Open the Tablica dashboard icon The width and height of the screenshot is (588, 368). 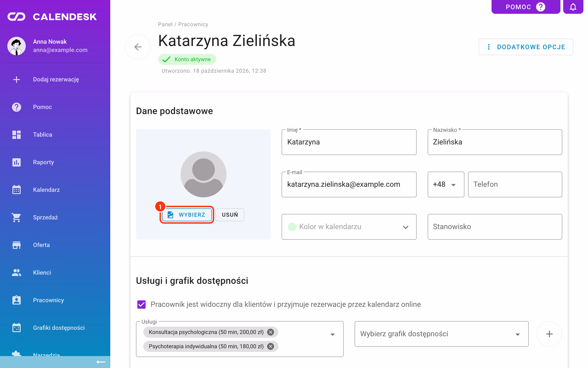(x=17, y=135)
